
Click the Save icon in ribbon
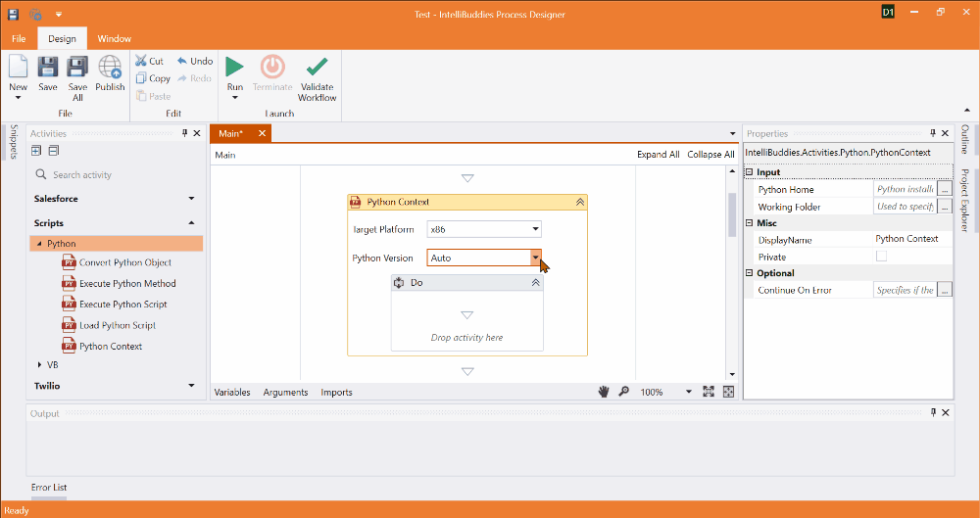[47, 68]
